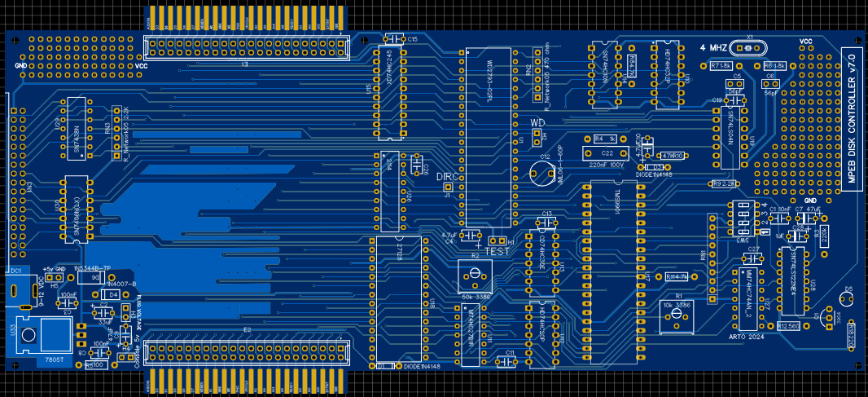Click the MPEB DISK CONTROLLER v7.0 label
868x397 pixels.
tap(851, 122)
